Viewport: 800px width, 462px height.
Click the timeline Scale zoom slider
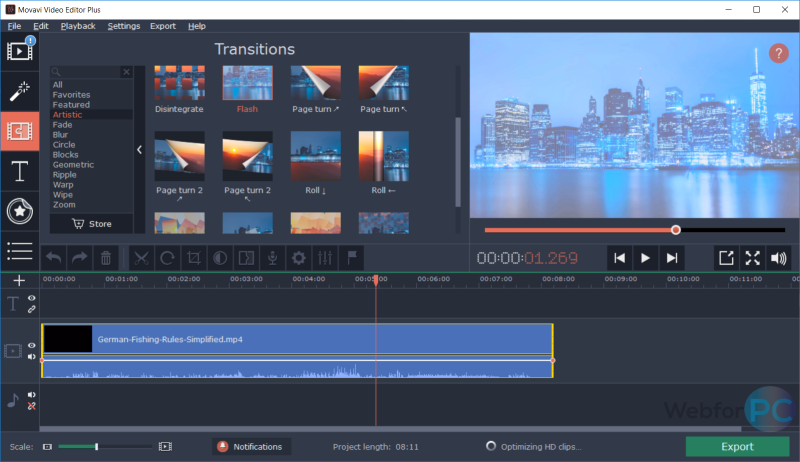[x=96, y=446]
